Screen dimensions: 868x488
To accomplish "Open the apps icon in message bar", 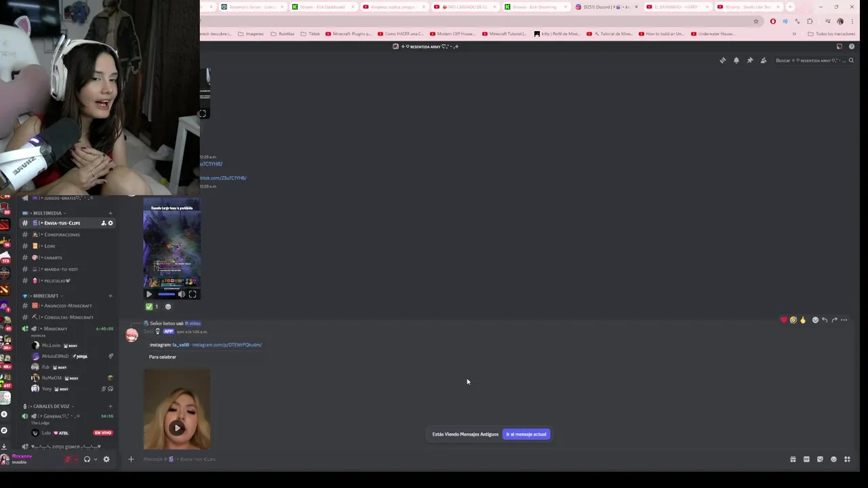I will (847, 460).
